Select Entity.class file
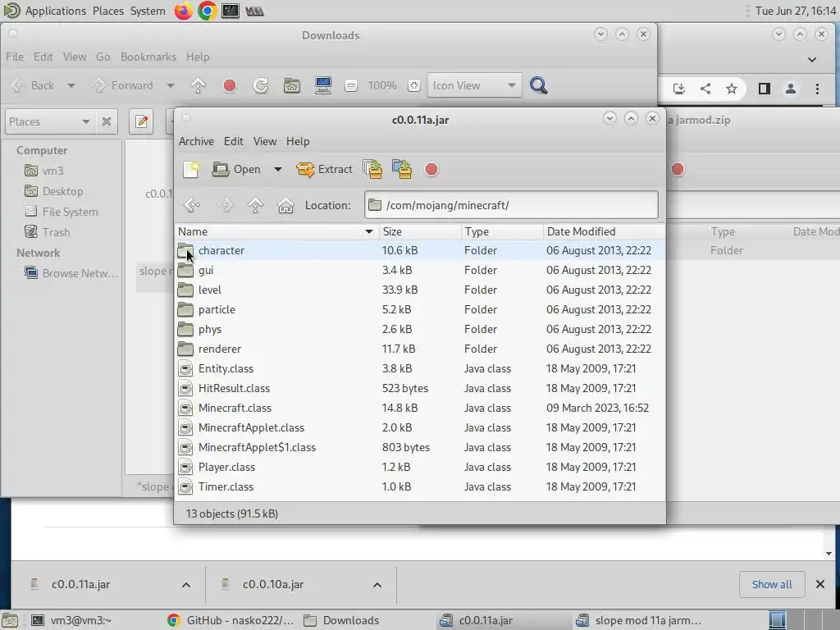Viewport: 840px width, 630px height. tap(420, 368)
